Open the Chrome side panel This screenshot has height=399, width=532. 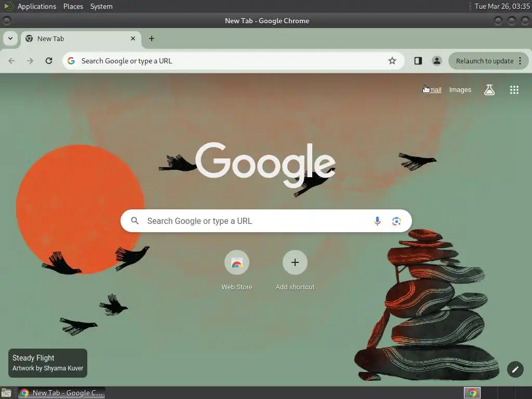click(x=418, y=61)
